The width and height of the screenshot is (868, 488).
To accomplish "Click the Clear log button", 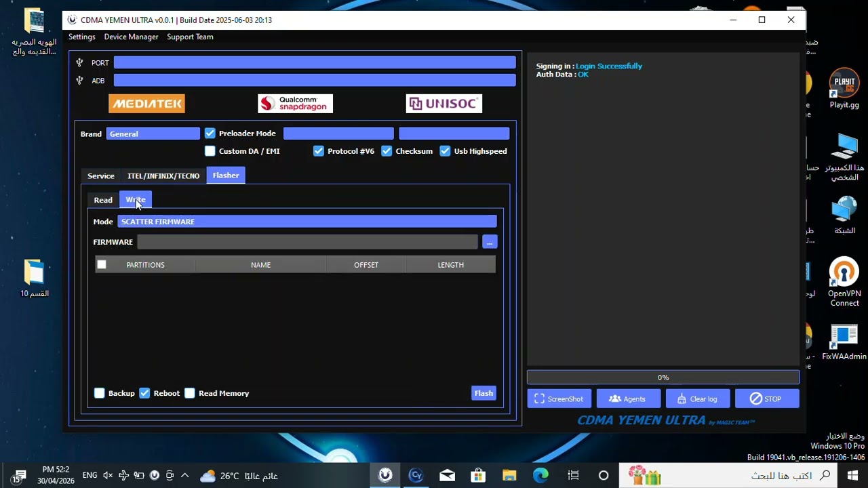I will pos(698,399).
